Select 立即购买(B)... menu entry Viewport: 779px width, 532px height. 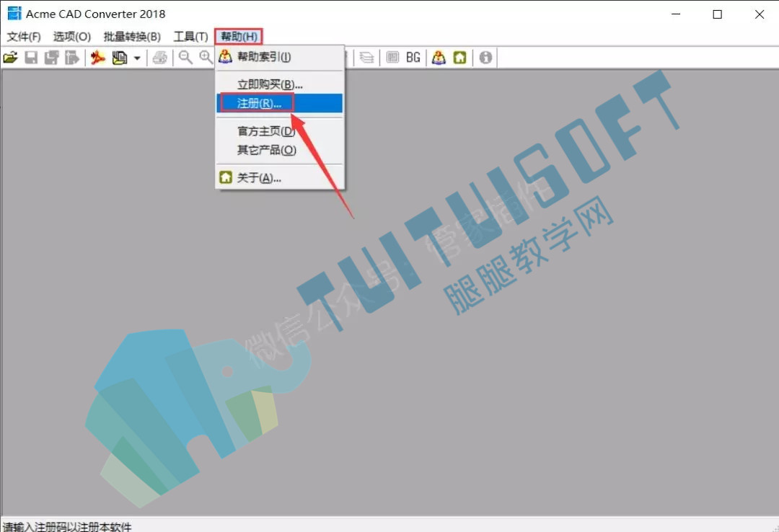[x=280, y=84]
